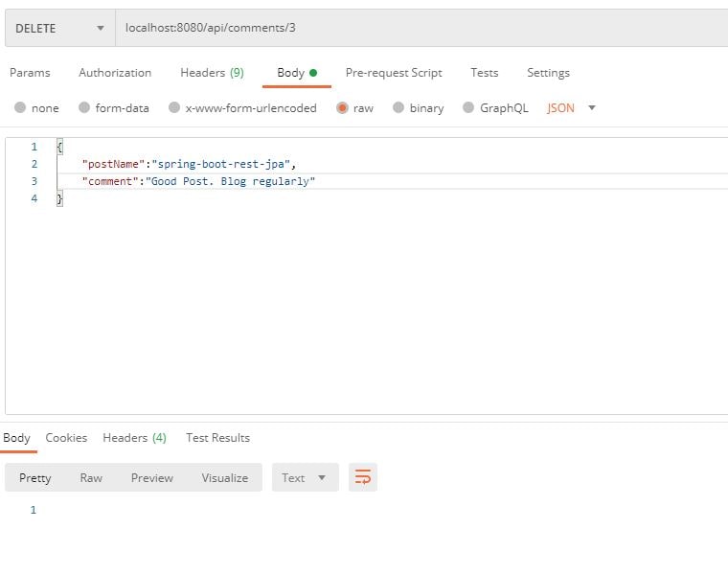Switch response view to Visualize
728x575 pixels.
[x=225, y=478]
